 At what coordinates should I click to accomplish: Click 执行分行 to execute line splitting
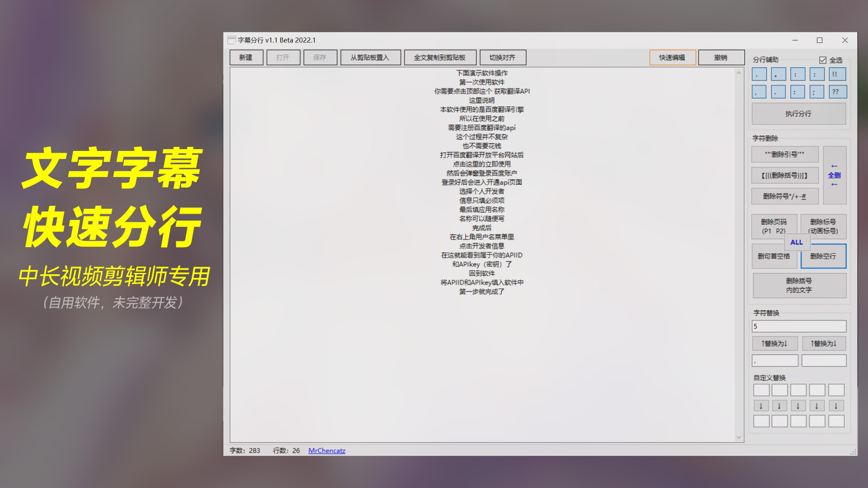[799, 114]
